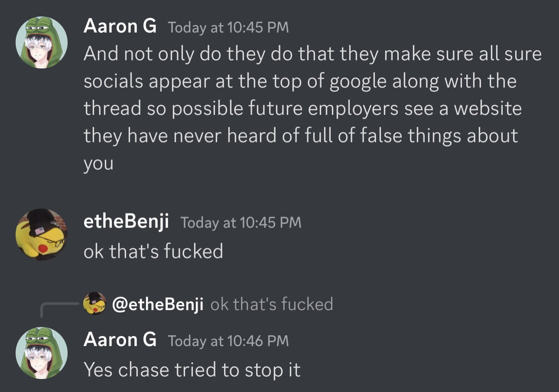Click the first line starting 'And not only do they'

pyautogui.click(x=313, y=54)
